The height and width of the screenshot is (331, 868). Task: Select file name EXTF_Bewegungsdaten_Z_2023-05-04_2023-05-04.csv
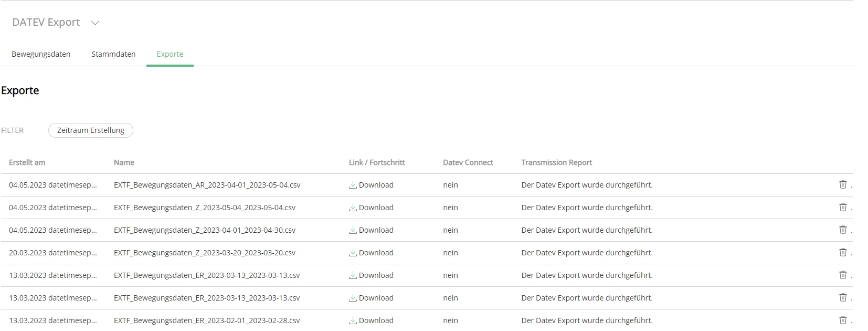(205, 208)
